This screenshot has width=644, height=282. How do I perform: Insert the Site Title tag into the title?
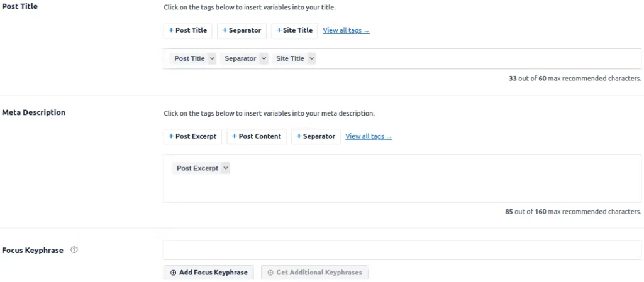[x=294, y=30]
